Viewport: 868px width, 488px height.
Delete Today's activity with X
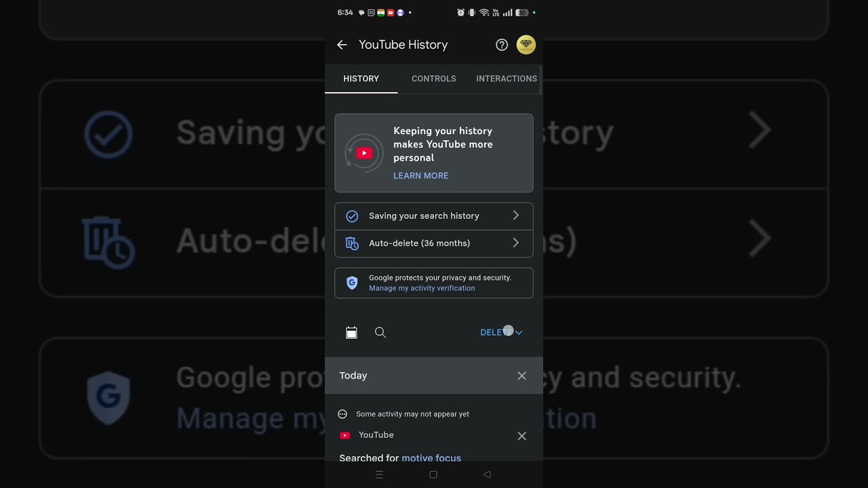522,375
